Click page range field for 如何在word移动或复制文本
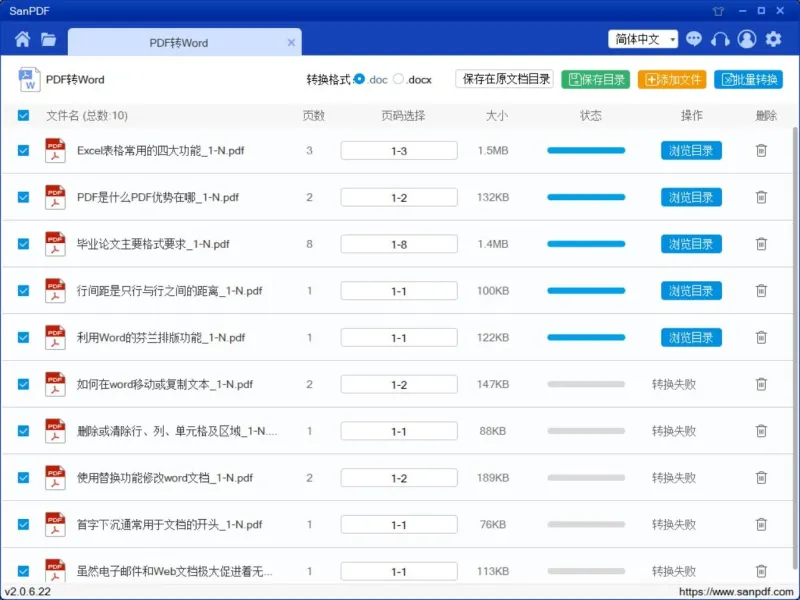This screenshot has width=800, height=600. (x=399, y=384)
